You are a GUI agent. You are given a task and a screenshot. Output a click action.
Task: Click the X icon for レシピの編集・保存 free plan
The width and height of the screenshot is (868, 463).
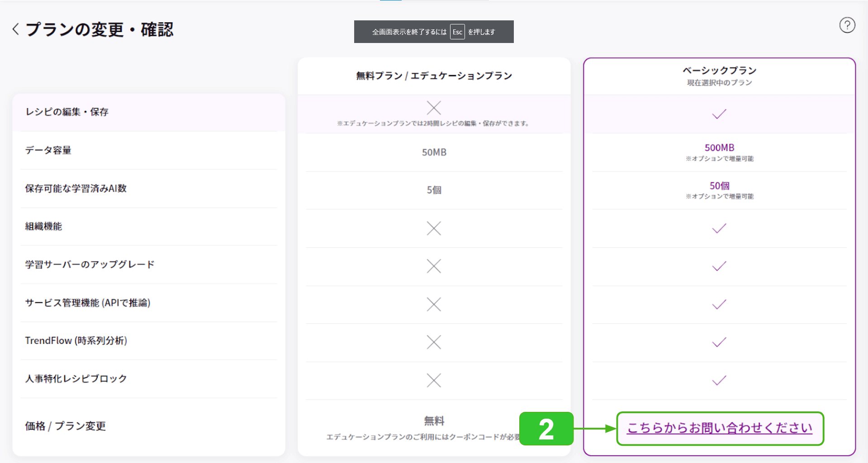click(434, 108)
